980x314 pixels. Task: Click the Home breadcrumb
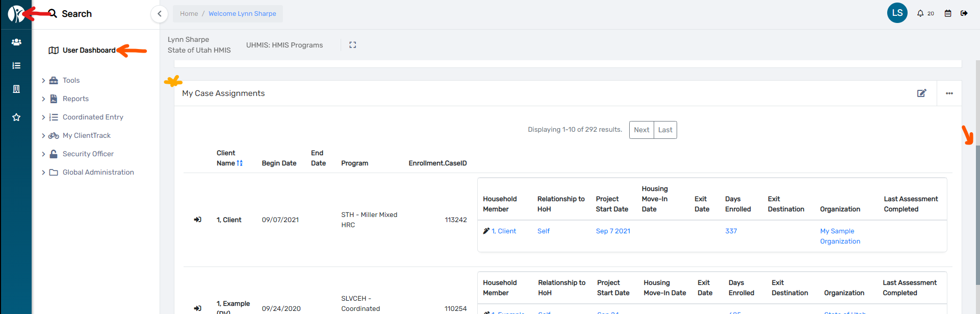pos(189,14)
